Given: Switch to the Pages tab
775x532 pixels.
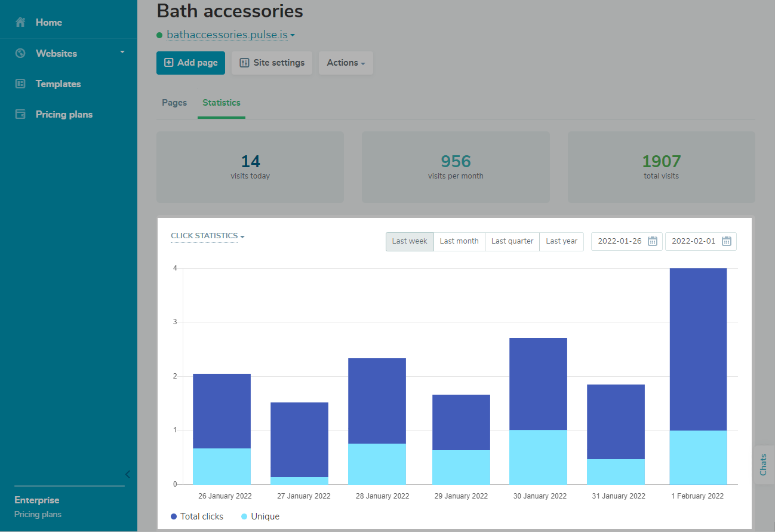Looking at the screenshot, I should (174, 103).
